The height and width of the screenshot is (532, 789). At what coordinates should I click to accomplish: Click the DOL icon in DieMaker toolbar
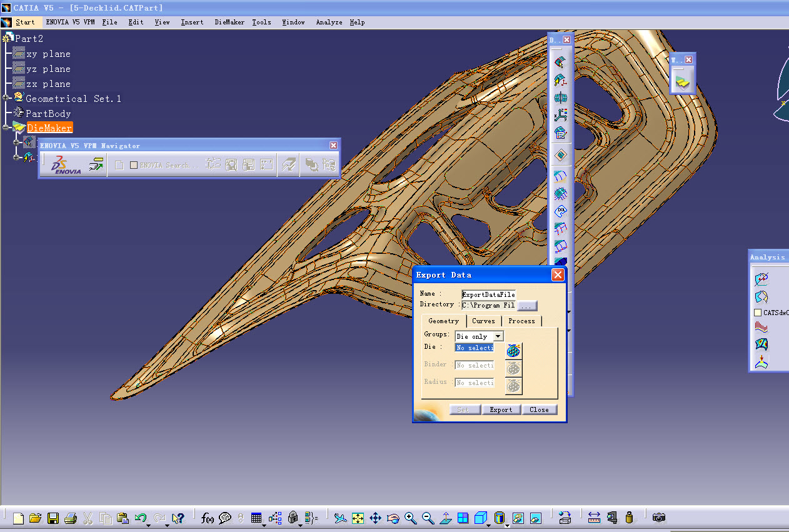tap(561, 211)
